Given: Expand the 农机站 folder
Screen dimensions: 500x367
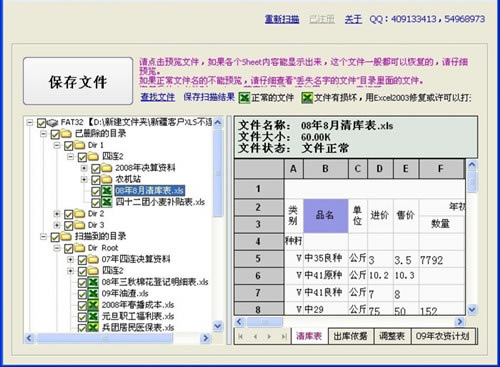Looking at the screenshot, I should (84, 179).
